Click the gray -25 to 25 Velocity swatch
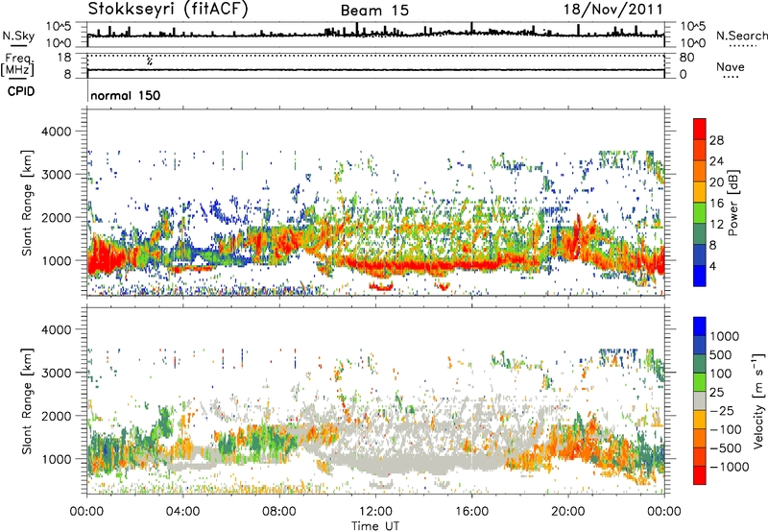This screenshot has width=768, height=532. (x=700, y=401)
